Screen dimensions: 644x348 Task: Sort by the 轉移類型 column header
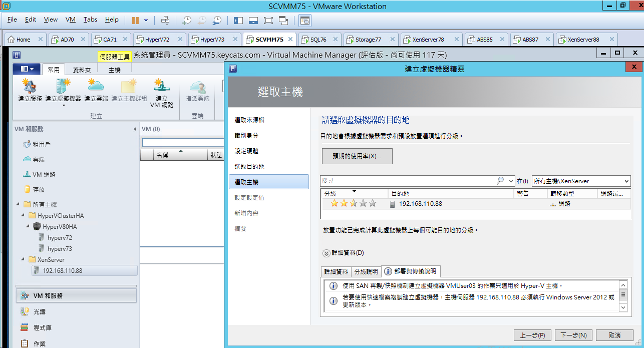click(572, 193)
